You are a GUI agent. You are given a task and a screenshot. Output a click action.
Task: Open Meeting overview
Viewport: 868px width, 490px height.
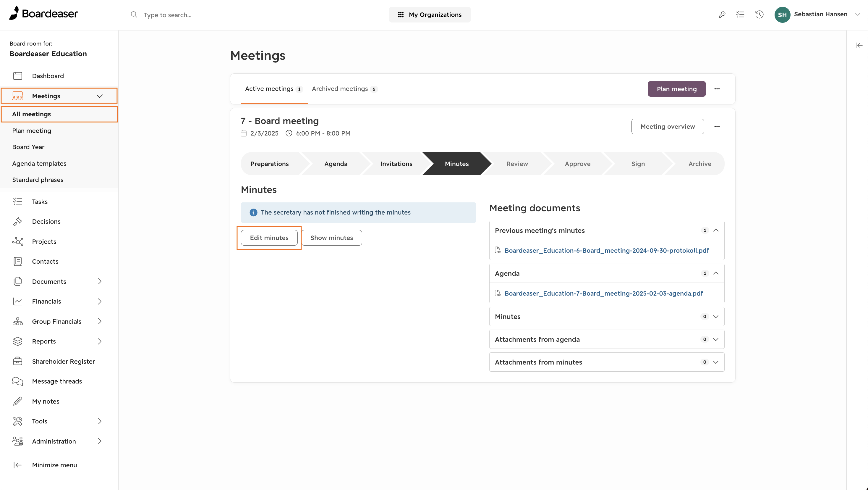667,126
